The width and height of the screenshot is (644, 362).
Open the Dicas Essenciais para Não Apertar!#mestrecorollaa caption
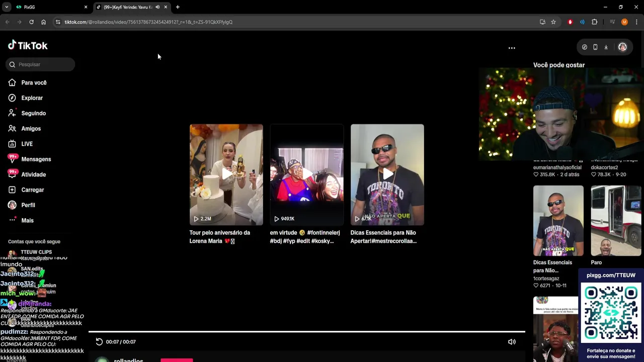[383, 237]
